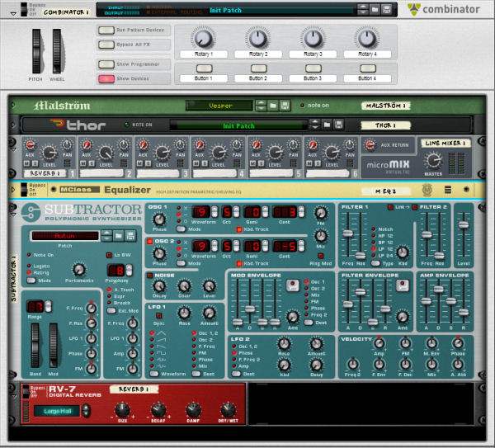Open Malström patch browser folder icon
495x448 pixels.
point(273,106)
